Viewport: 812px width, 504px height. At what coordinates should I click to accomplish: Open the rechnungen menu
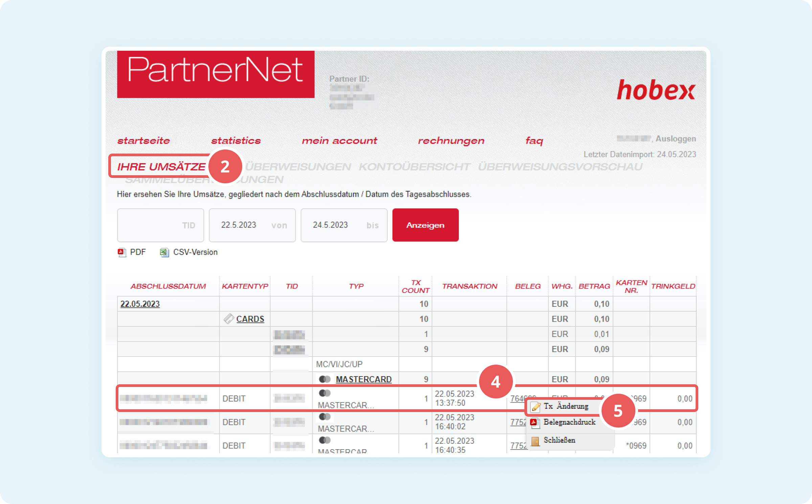coord(451,141)
